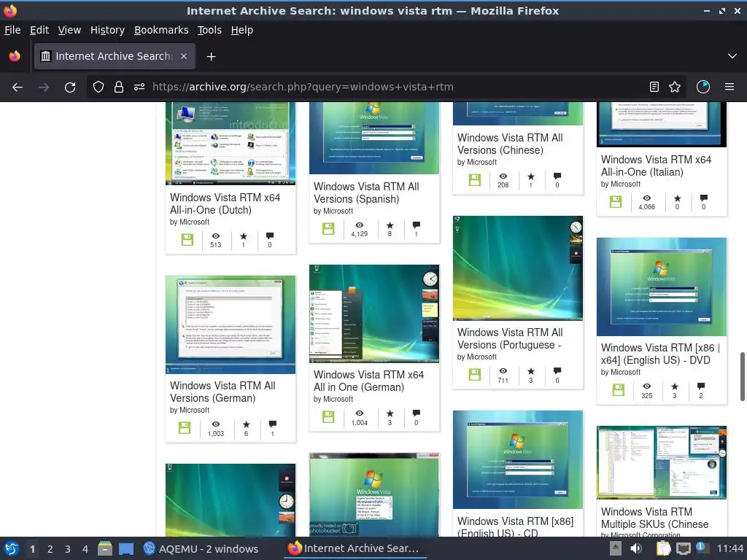Open Windows Vista RTM All Versions (Chinese)
747x560 pixels.
click(510, 144)
